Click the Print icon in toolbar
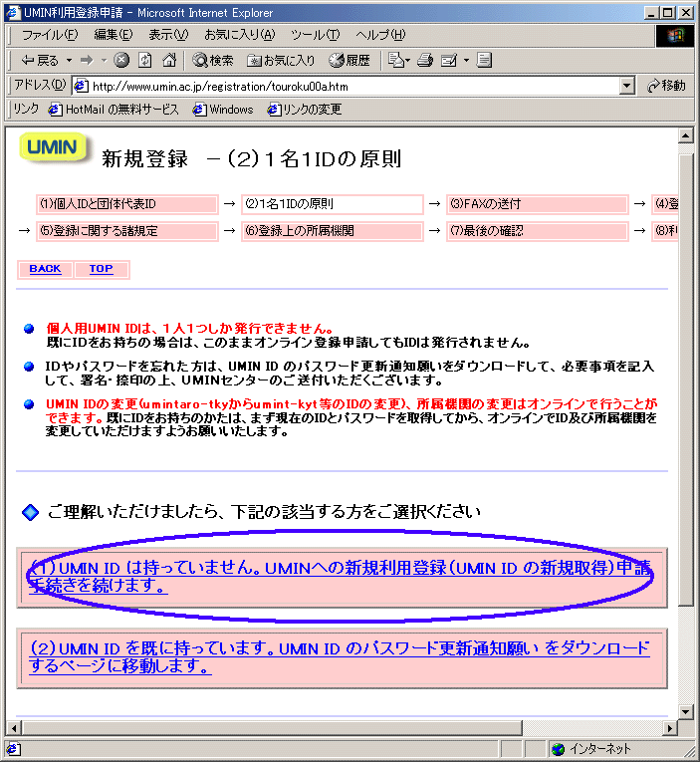This screenshot has width=700, height=762. tap(425, 61)
